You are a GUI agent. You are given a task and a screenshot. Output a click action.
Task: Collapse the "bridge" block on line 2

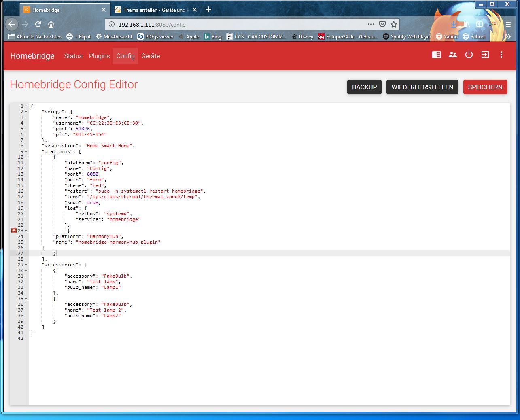pos(26,112)
